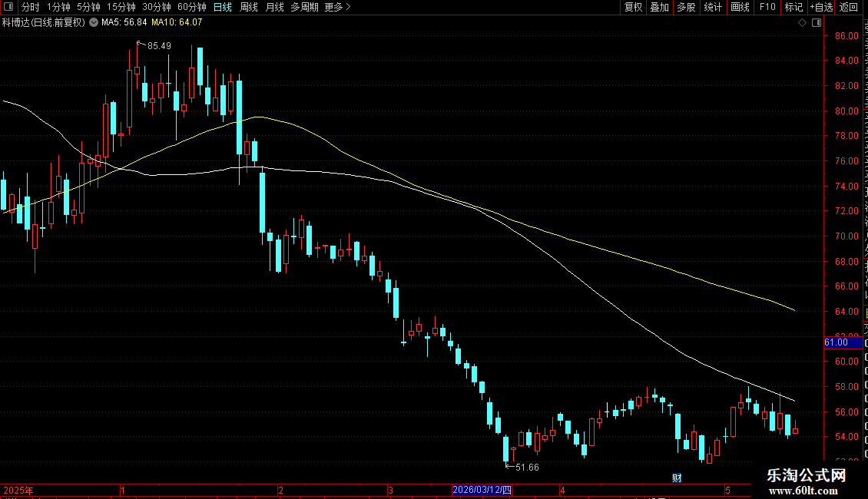
Task: Click the 54.00 price axis label
Action: (x=846, y=437)
